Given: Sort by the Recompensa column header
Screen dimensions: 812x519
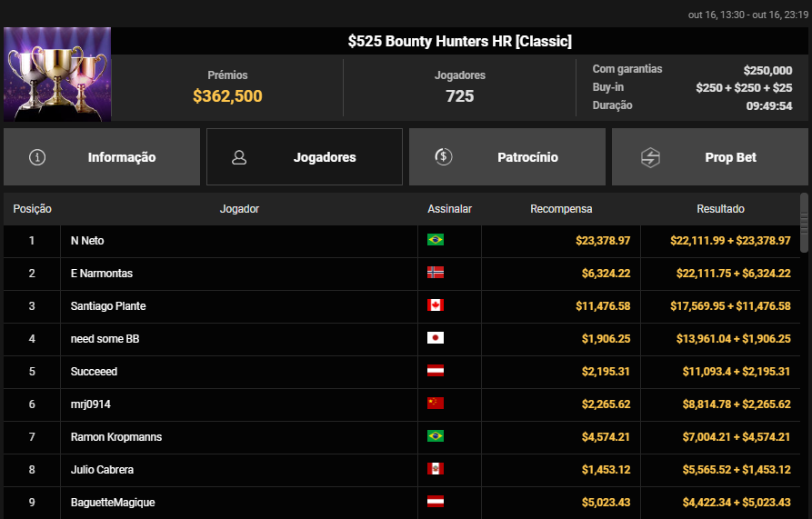Looking at the screenshot, I should click(x=561, y=209).
